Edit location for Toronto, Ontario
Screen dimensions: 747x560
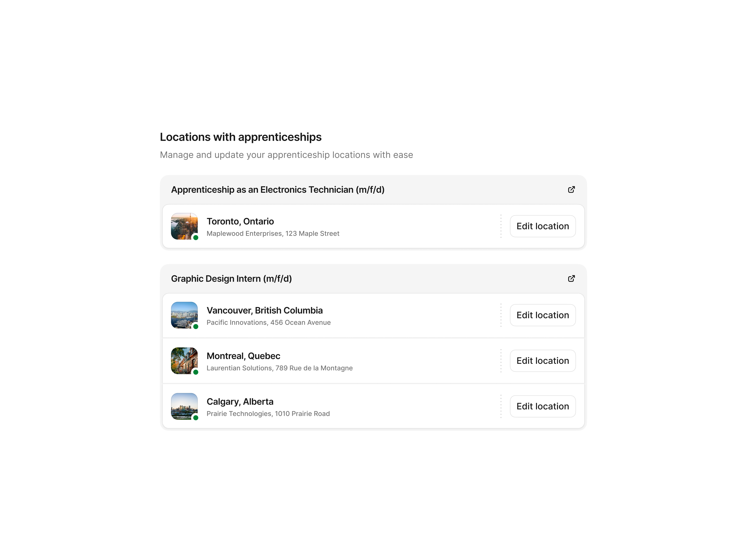click(542, 226)
